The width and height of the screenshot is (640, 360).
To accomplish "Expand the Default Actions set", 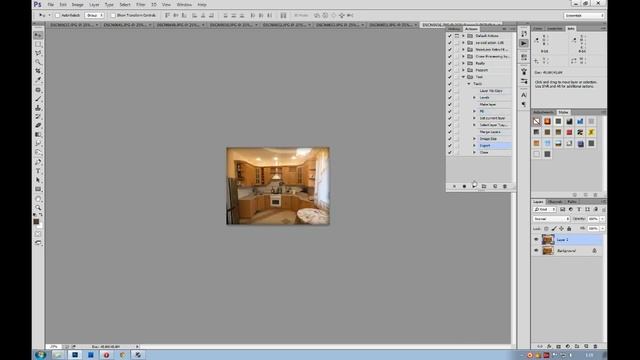I will click(463, 36).
